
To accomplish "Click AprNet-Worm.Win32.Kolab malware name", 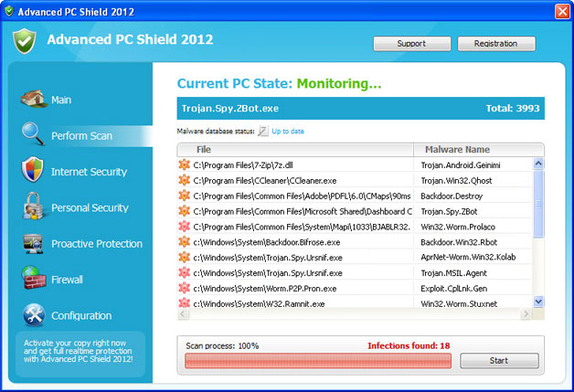I will pyautogui.click(x=468, y=258).
